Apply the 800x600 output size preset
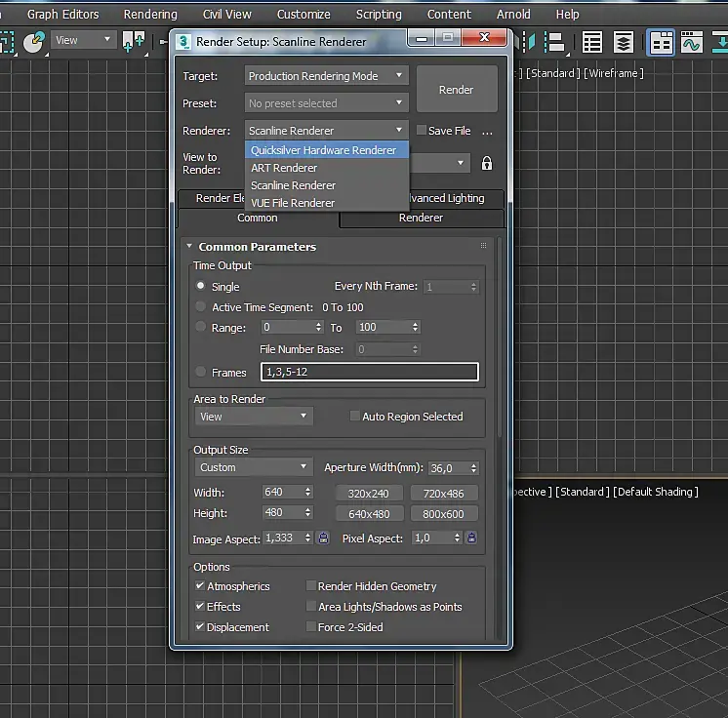Image resolution: width=728 pixels, height=718 pixels. tap(444, 514)
